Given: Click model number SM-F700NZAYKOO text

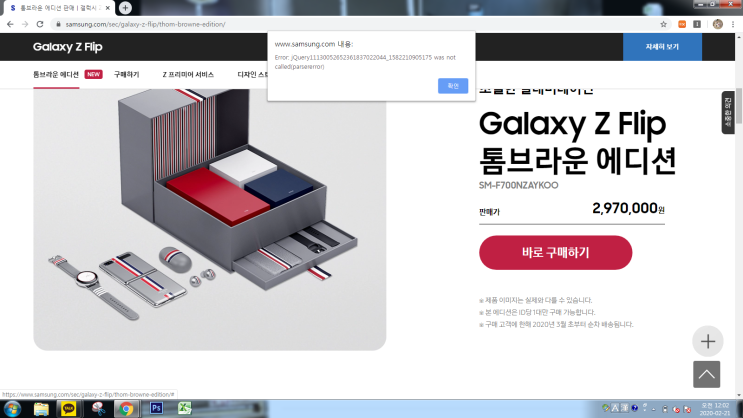Looking at the screenshot, I should 518,185.
